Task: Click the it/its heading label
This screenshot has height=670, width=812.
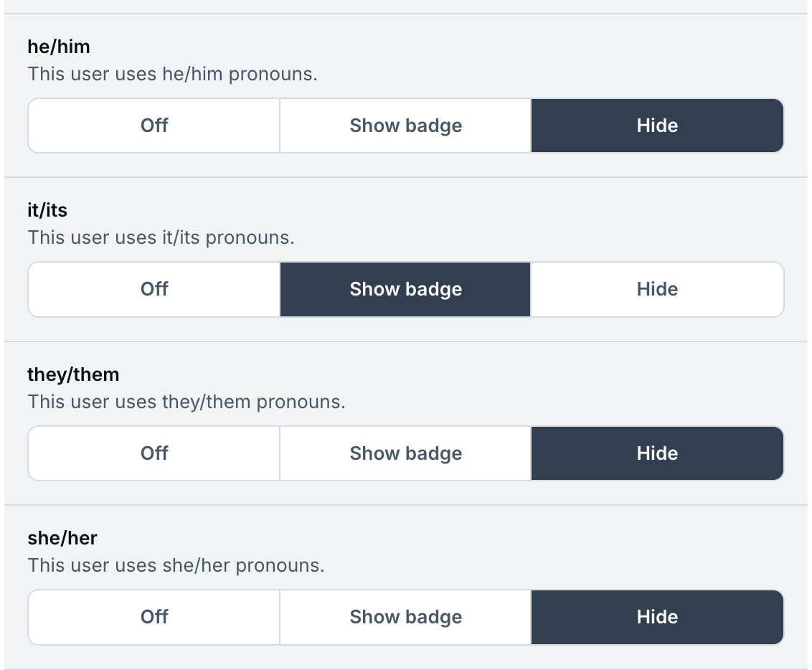Action: click(47, 211)
